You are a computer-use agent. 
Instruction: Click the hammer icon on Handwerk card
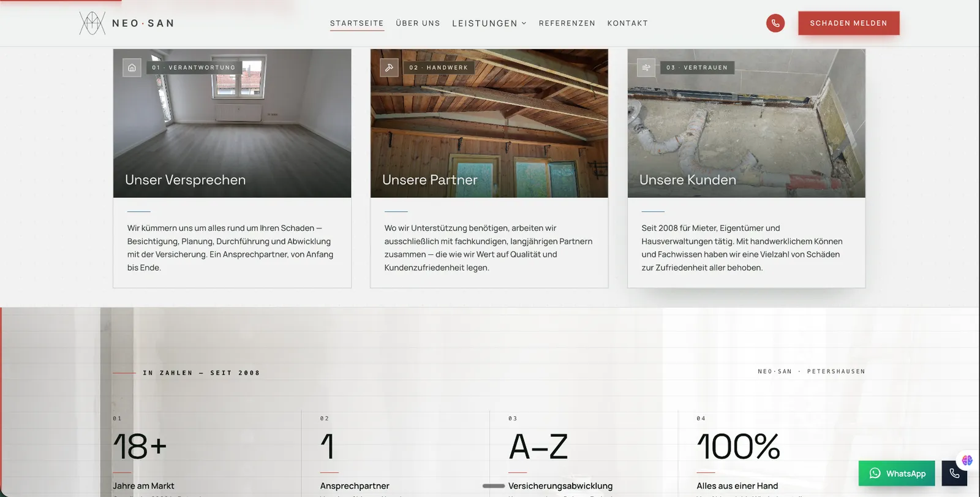[389, 67]
